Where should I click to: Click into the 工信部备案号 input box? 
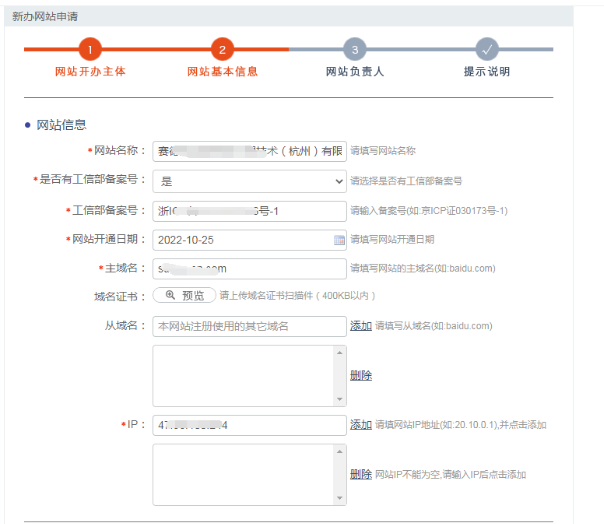pos(249,211)
